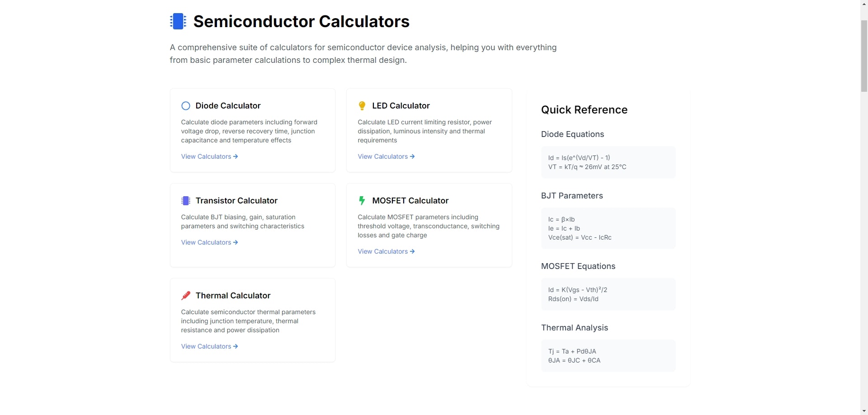Open View Calculators under Transistor Calculator
Viewport: 868px width, 415px height.
pos(209,242)
